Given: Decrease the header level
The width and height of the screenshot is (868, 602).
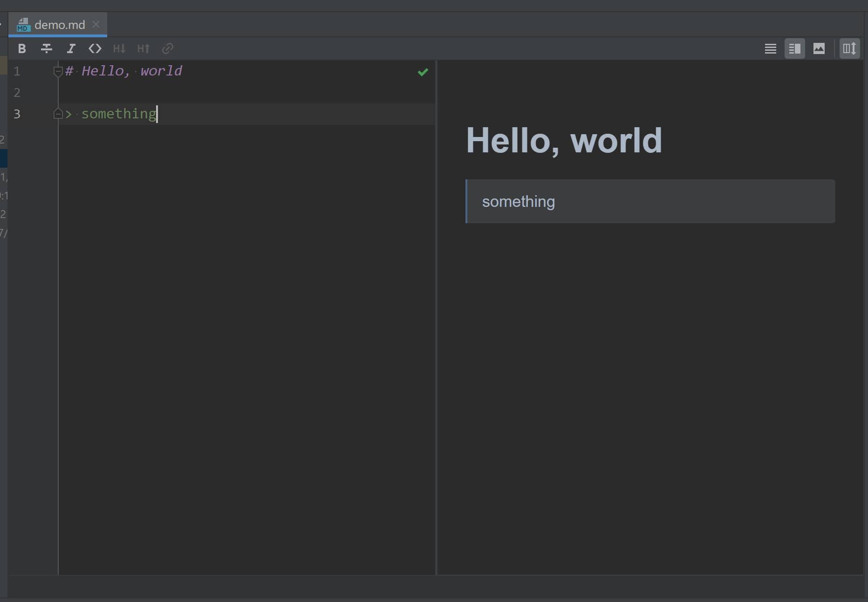Looking at the screenshot, I should tap(119, 48).
